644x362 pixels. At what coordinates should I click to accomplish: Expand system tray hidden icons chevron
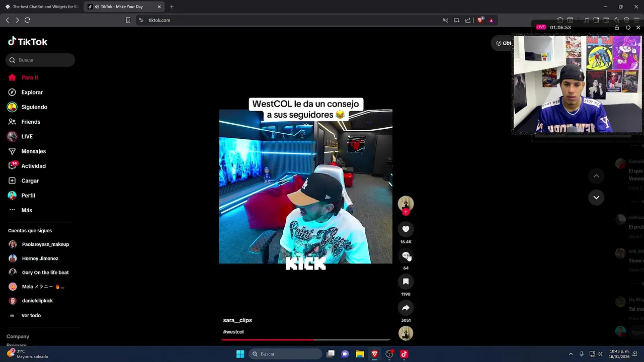tap(571, 354)
